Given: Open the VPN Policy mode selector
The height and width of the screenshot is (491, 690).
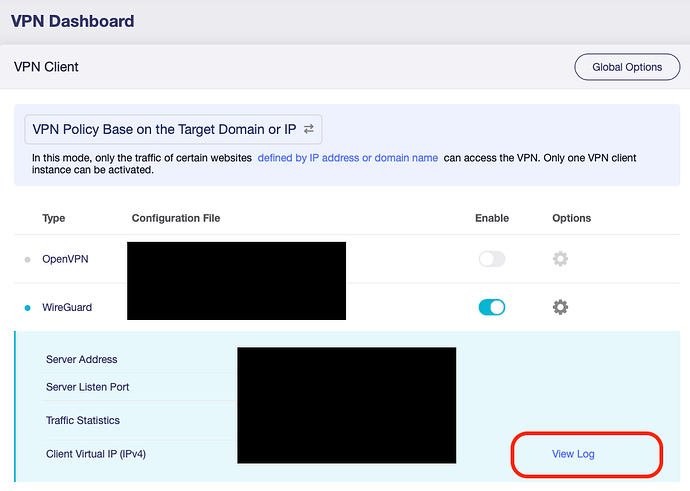Looking at the screenshot, I should [x=173, y=129].
